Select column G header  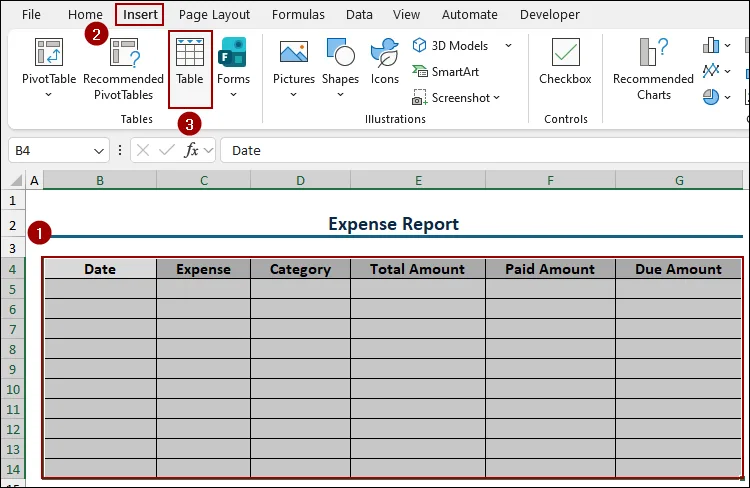679,180
